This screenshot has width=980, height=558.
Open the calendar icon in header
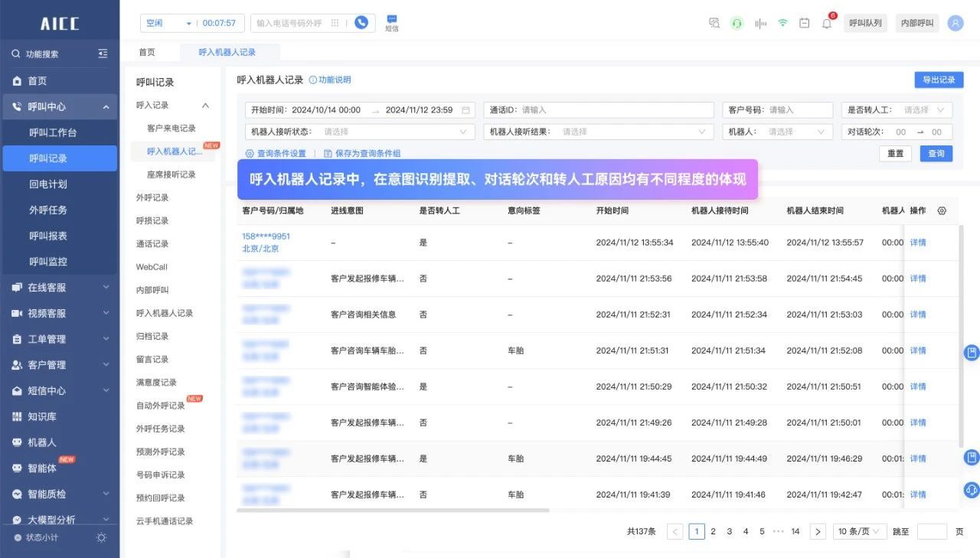pos(804,23)
